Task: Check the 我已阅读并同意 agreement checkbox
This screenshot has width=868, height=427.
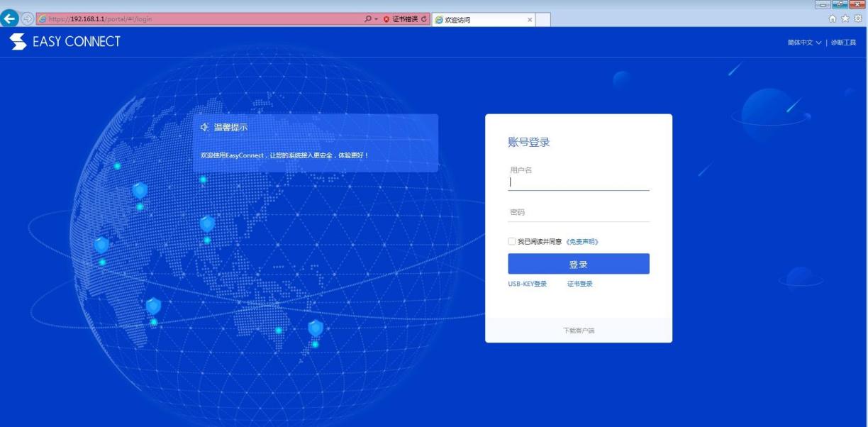Action: (x=512, y=242)
